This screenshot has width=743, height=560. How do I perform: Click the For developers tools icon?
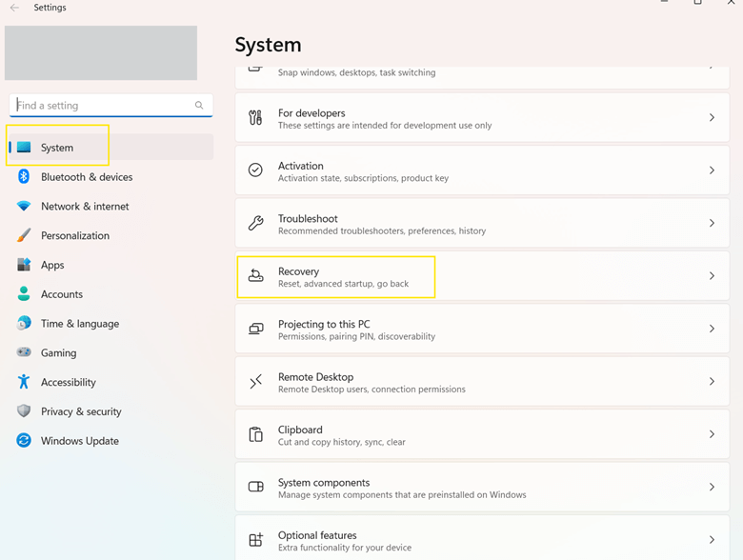255,117
